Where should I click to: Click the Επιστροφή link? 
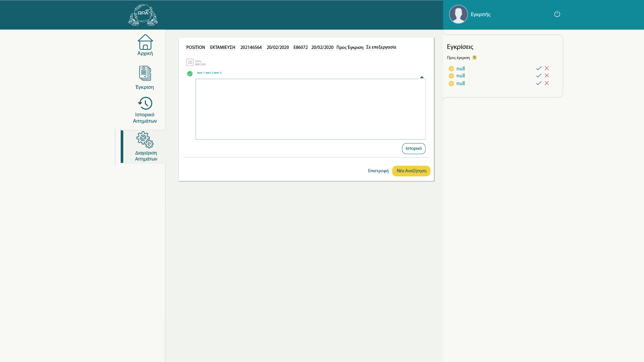378,171
